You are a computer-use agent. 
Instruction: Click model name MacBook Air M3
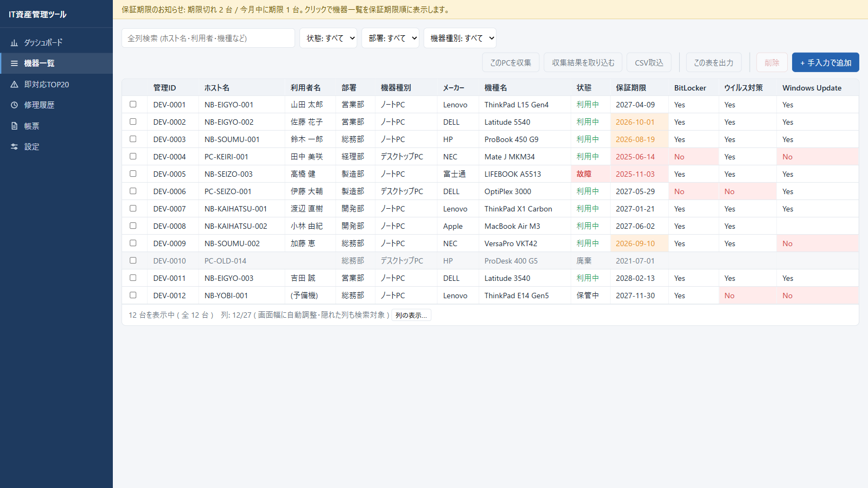tap(512, 226)
